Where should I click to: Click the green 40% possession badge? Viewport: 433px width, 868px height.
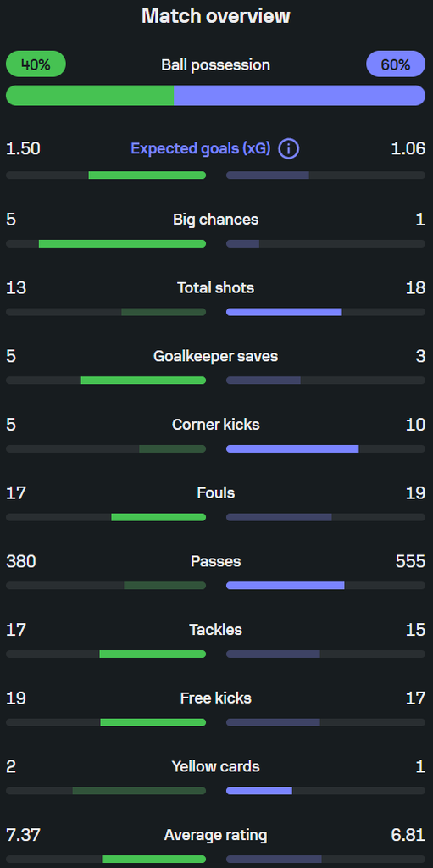pos(36,64)
